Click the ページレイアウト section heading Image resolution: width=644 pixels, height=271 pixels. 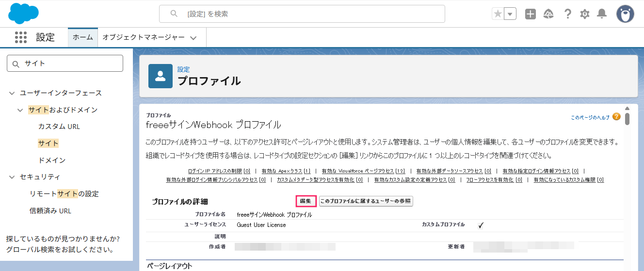[169, 266]
